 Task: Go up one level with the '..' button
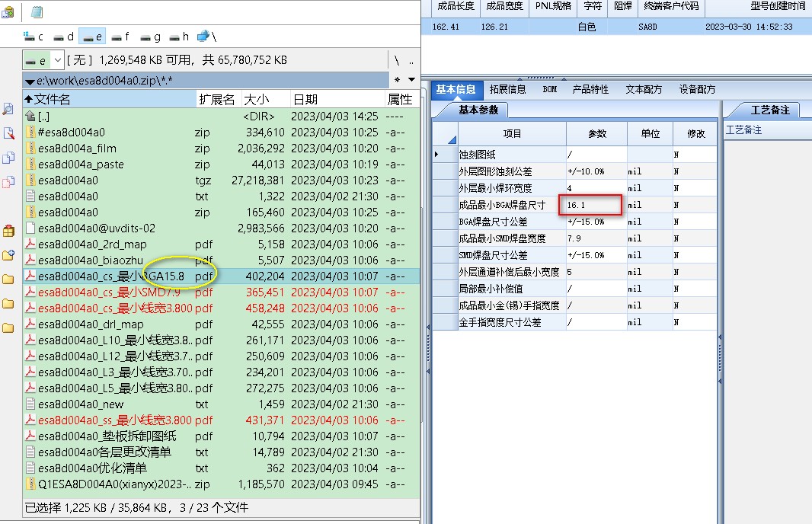click(x=411, y=60)
